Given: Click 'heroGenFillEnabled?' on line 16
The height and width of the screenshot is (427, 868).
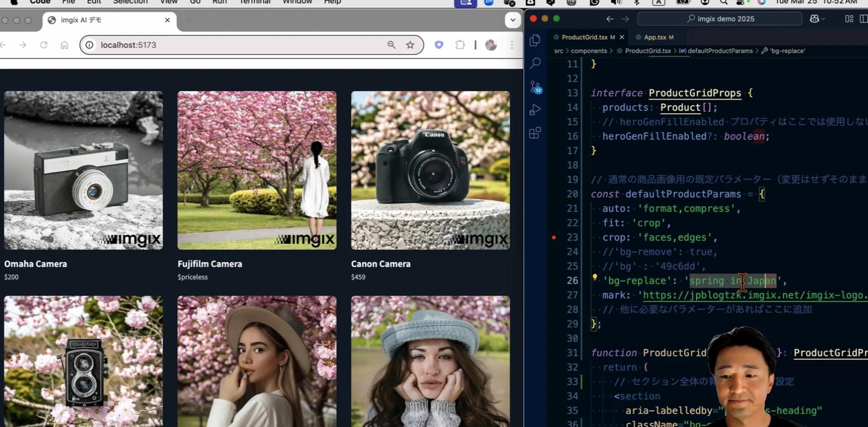Looking at the screenshot, I should click(x=657, y=137).
